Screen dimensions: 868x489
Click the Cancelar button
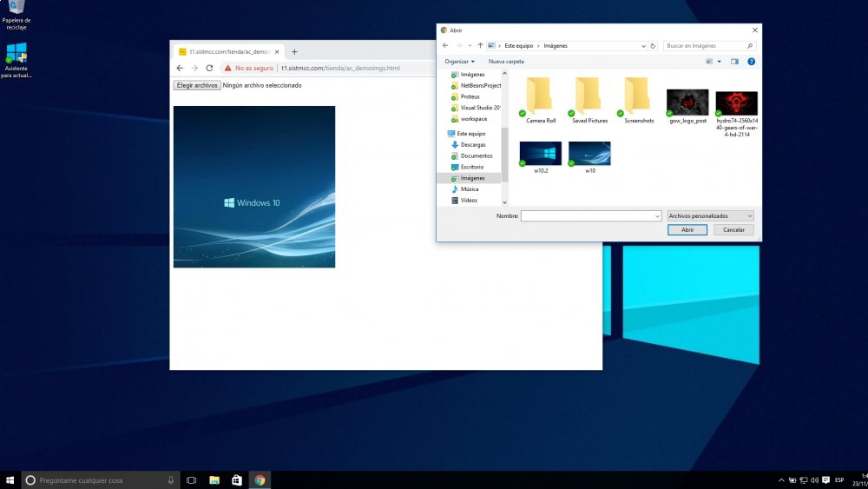point(733,230)
